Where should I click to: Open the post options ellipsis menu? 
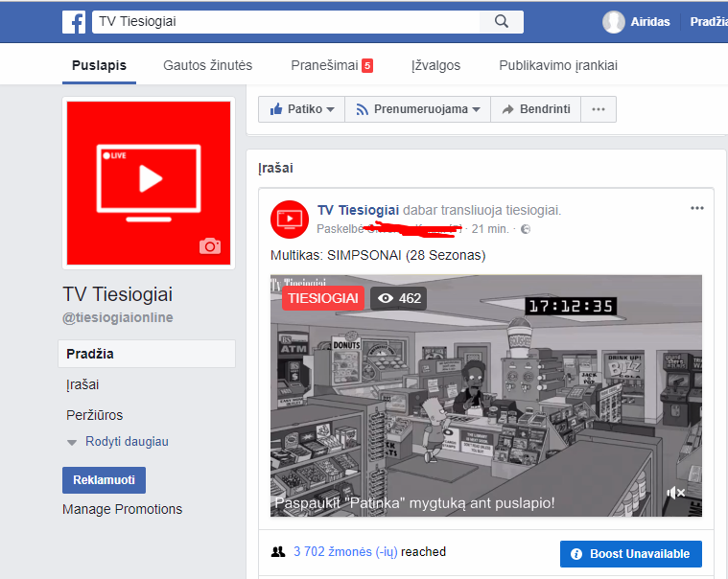click(x=697, y=208)
